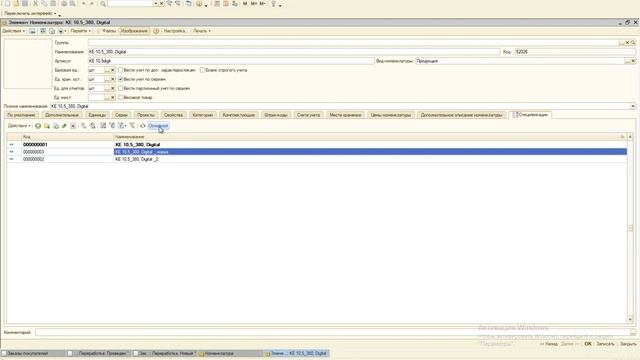
Task: Click the specifications list scrollbar down arrow
Action: click(631, 320)
